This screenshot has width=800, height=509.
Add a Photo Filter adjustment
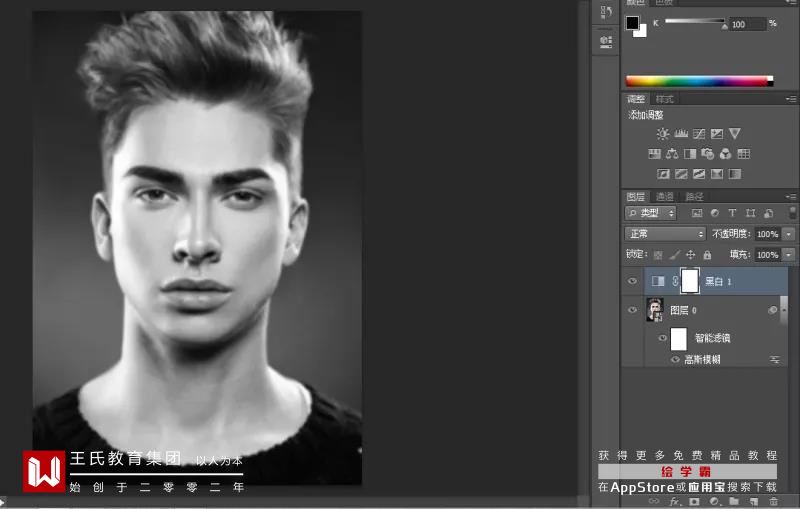coord(708,154)
